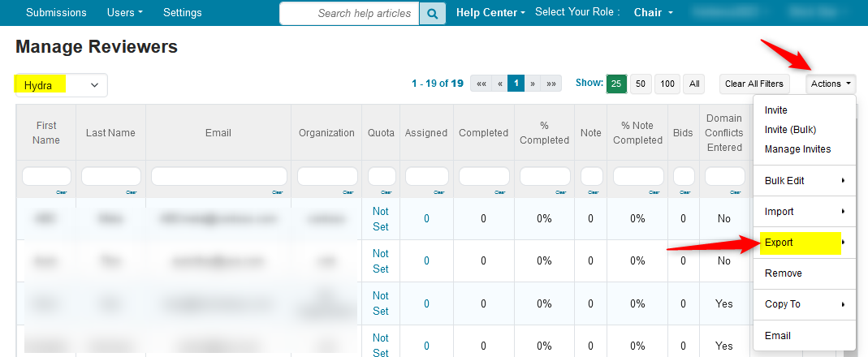Go to first page of results
Viewport: 868px width, 357px height.
pyautogui.click(x=481, y=84)
